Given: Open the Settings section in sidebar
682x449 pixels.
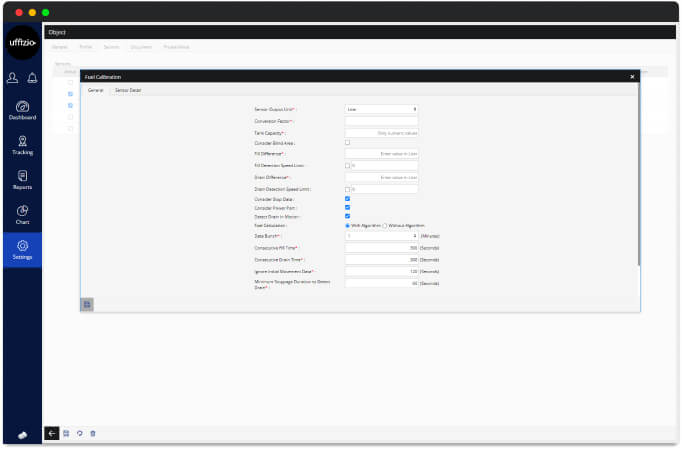Looking at the screenshot, I should coord(23,250).
